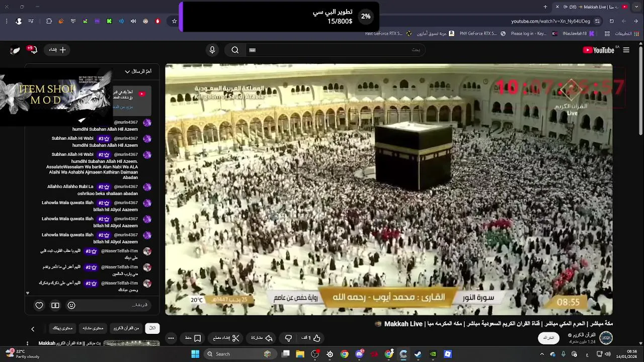The image size is (644, 362).
Task: Open browser media control icon
Action: click(31, 21)
